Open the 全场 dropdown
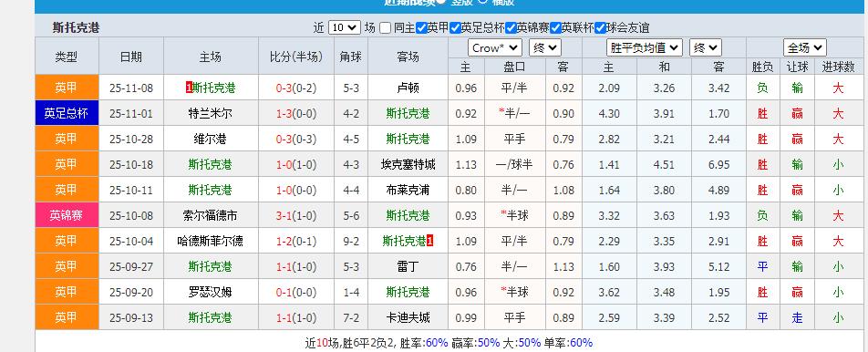The width and height of the screenshot is (868, 352). pos(805,48)
